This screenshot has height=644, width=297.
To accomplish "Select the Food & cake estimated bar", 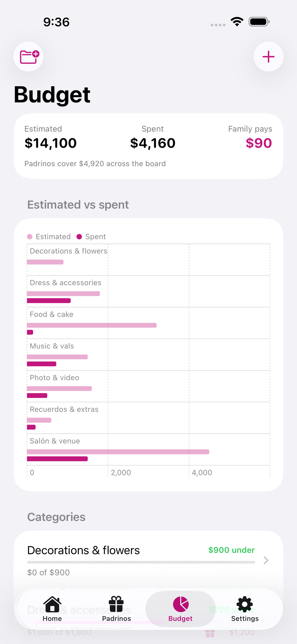I will point(92,325).
